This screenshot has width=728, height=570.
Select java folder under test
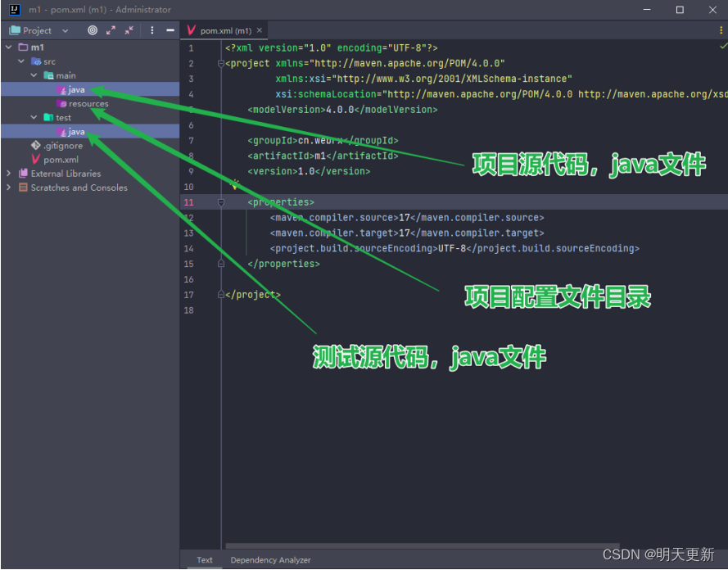click(x=77, y=132)
